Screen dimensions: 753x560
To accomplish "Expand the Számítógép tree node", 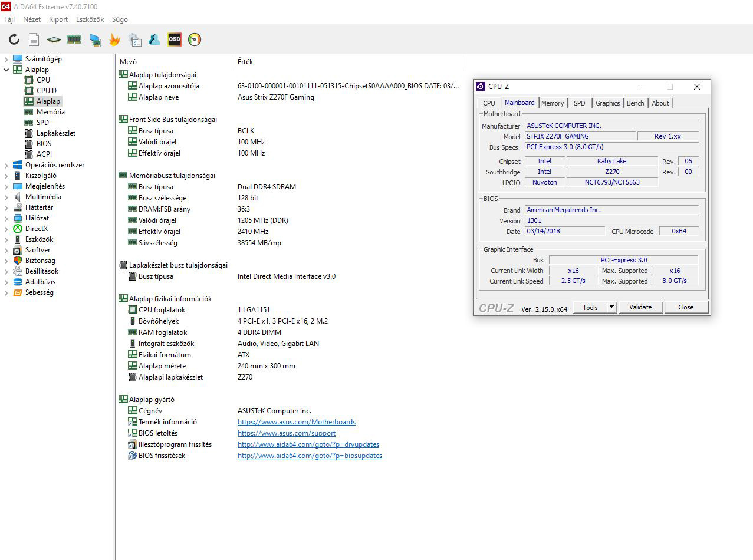I will click(x=6, y=59).
